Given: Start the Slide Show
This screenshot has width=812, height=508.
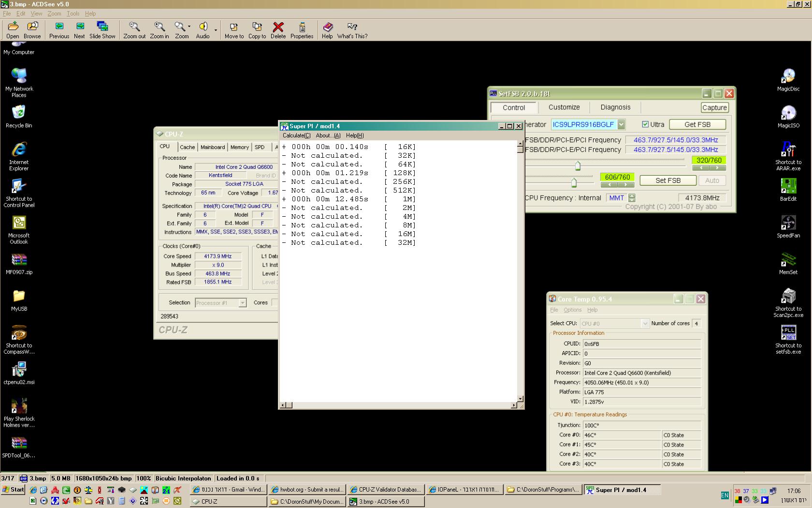Looking at the screenshot, I should coord(102,30).
